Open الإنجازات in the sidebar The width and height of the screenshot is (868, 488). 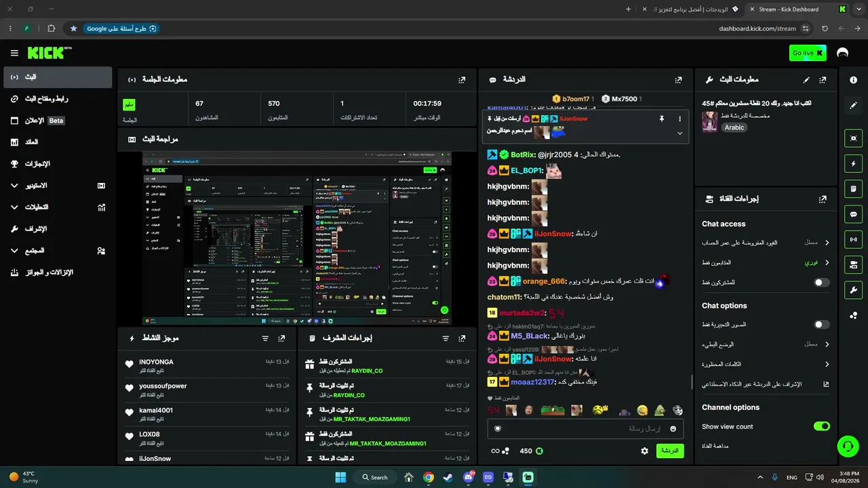58,164
